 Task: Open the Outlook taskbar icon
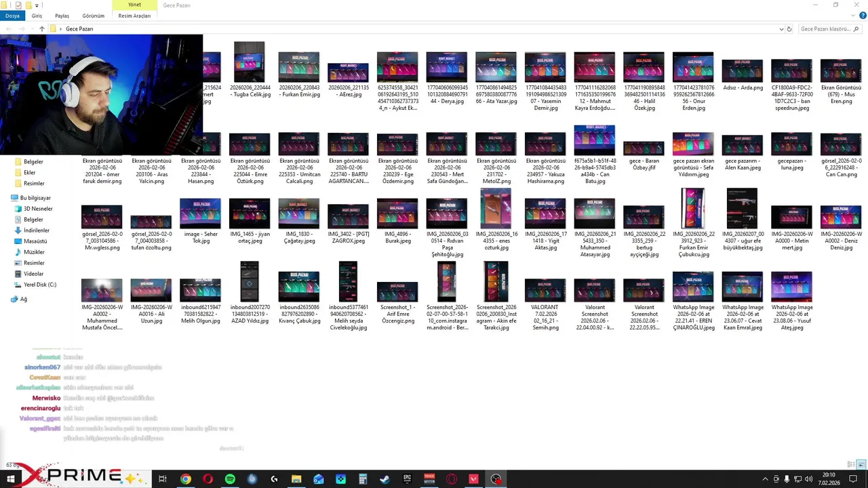click(x=319, y=479)
